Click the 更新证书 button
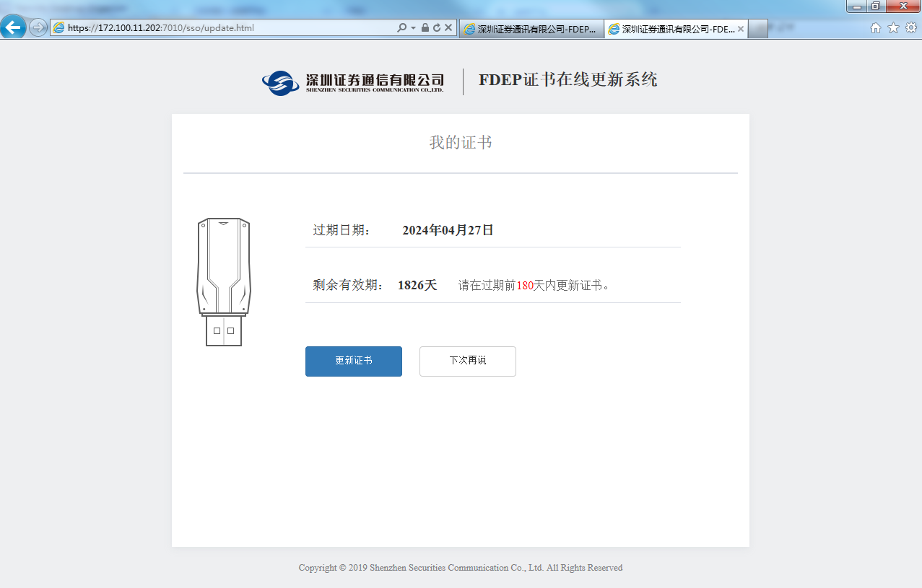Viewport: 922px width, 588px height. click(354, 361)
